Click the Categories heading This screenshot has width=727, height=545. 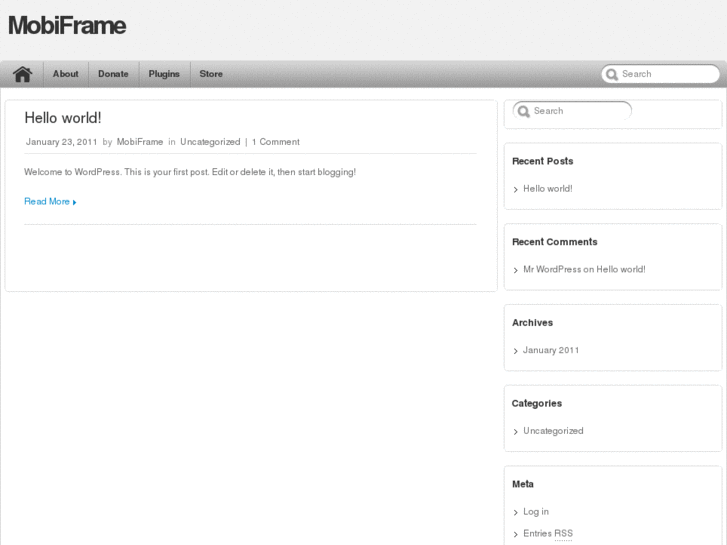536,404
